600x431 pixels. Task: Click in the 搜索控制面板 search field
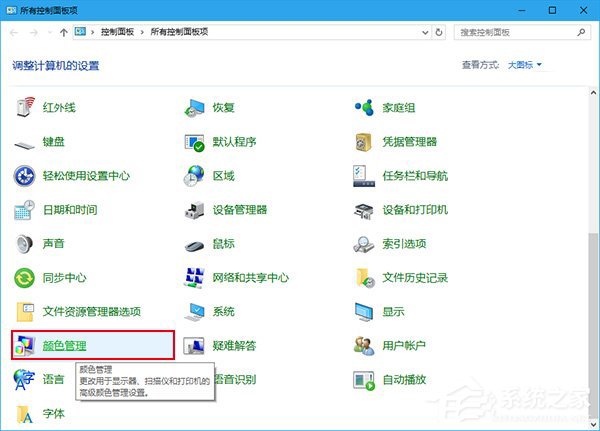pos(522,32)
